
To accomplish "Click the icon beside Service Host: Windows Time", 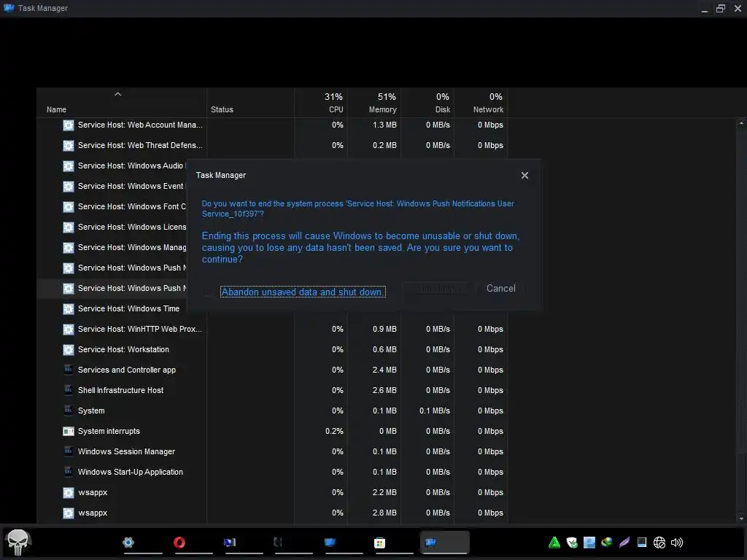I will pyautogui.click(x=69, y=309).
